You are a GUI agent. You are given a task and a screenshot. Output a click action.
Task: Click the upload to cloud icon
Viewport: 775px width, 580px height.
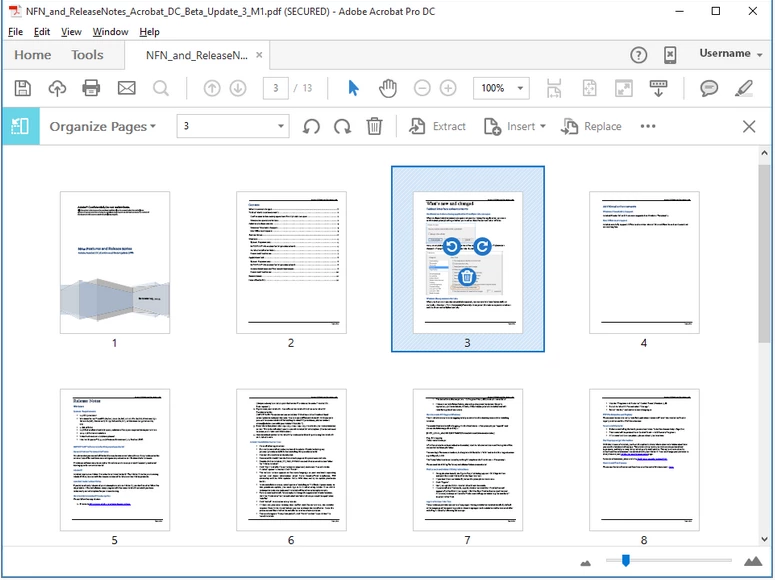click(x=57, y=88)
